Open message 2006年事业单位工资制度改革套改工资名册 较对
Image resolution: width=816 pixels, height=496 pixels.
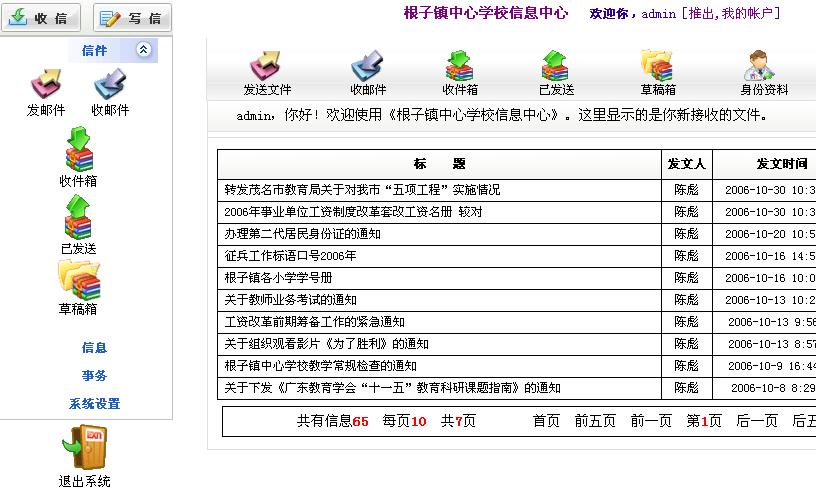coord(353,212)
